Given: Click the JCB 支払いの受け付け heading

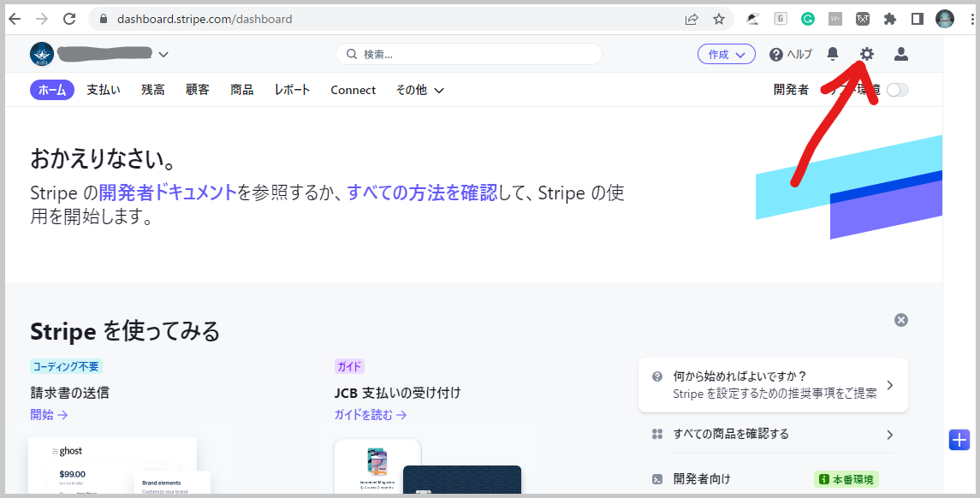Looking at the screenshot, I should [x=397, y=393].
